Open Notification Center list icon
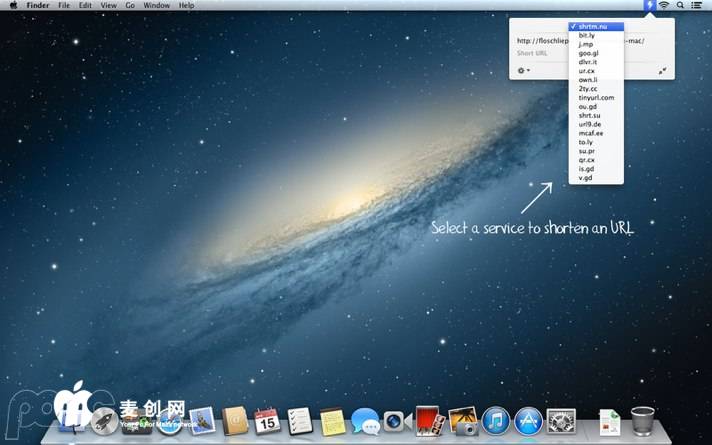The width and height of the screenshot is (712, 445). (x=696, y=5)
